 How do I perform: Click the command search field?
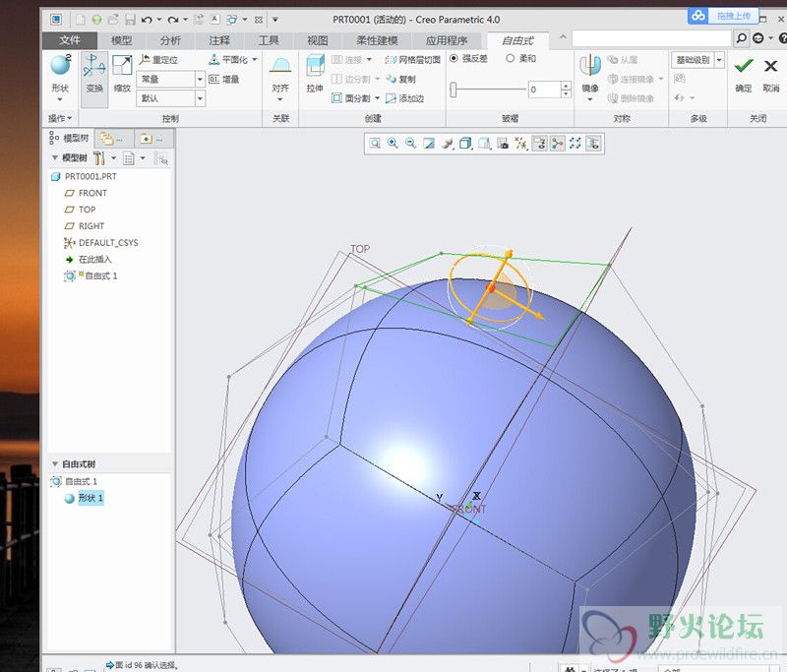[x=651, y=38]
